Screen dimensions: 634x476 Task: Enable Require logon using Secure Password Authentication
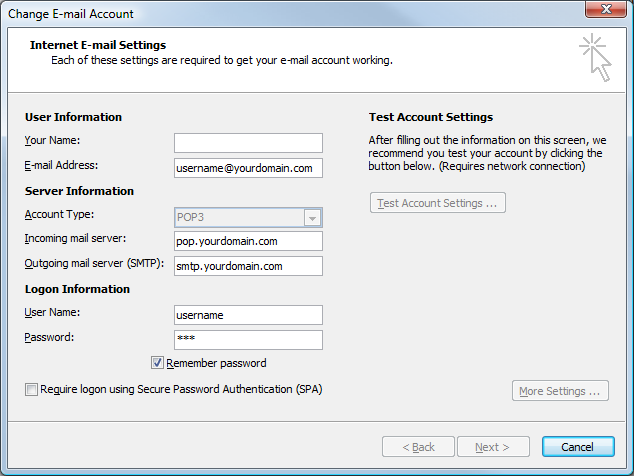[32, 389]
